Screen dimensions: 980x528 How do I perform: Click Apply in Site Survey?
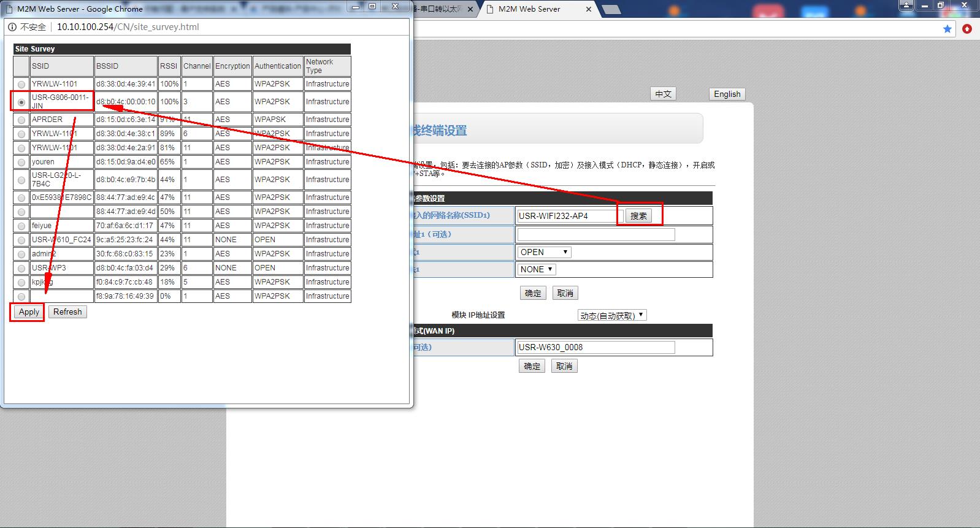point(29,312)
